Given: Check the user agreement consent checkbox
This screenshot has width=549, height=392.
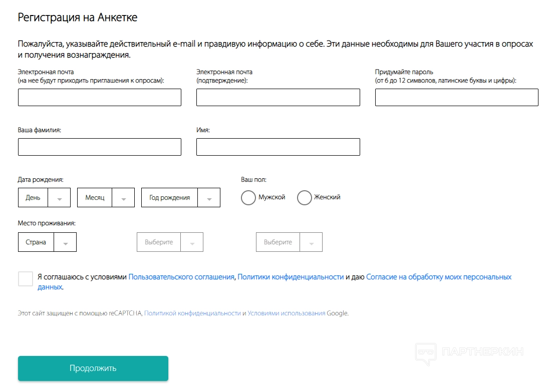Looking at the screenshot, I should [x=26, y=279].
